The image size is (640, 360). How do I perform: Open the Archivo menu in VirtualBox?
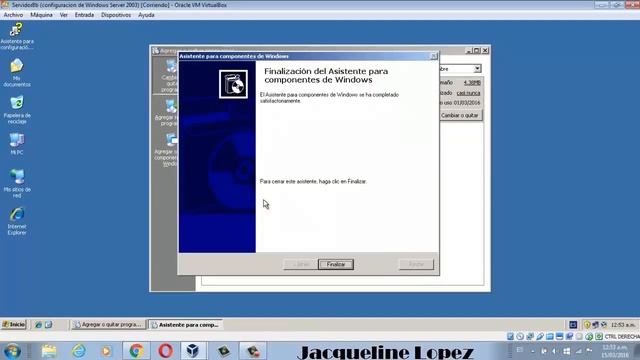click(13, 15)
